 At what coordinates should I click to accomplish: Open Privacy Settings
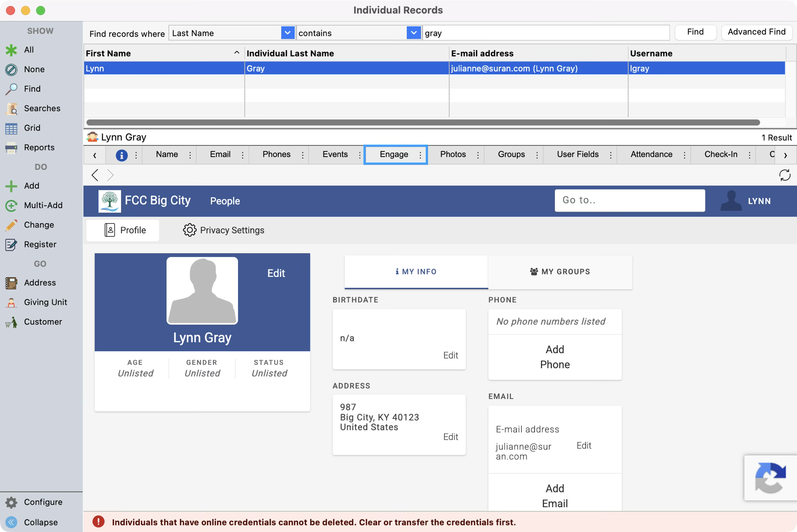click(x=224, y=230)
